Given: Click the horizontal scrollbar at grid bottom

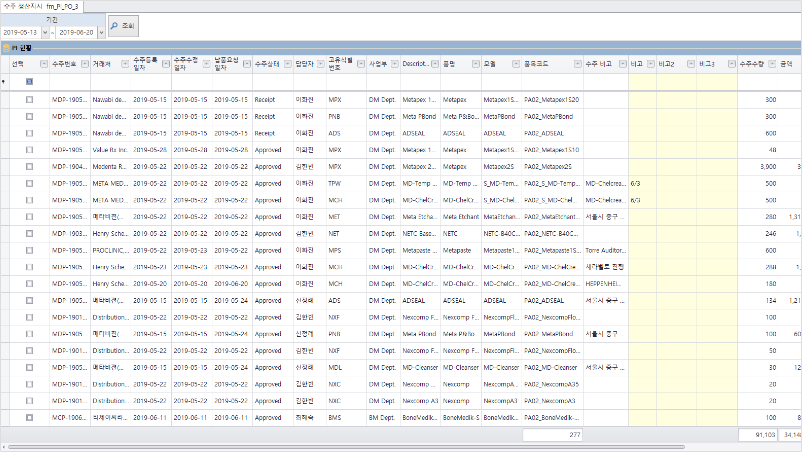Looking at the screenshot, I should coord(346,447).
